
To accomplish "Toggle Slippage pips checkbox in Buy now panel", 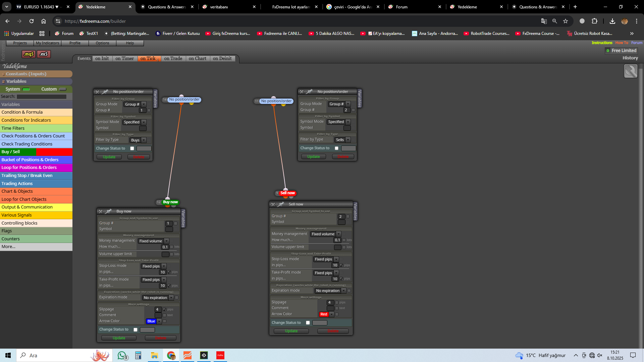I will pyautogui.click(x=164, y=310).
